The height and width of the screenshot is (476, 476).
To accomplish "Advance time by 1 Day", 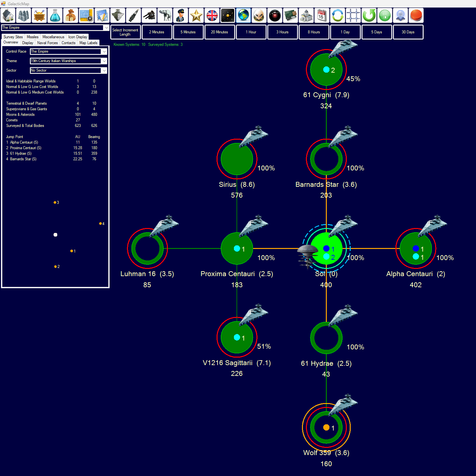I will [x=345, y=32].
